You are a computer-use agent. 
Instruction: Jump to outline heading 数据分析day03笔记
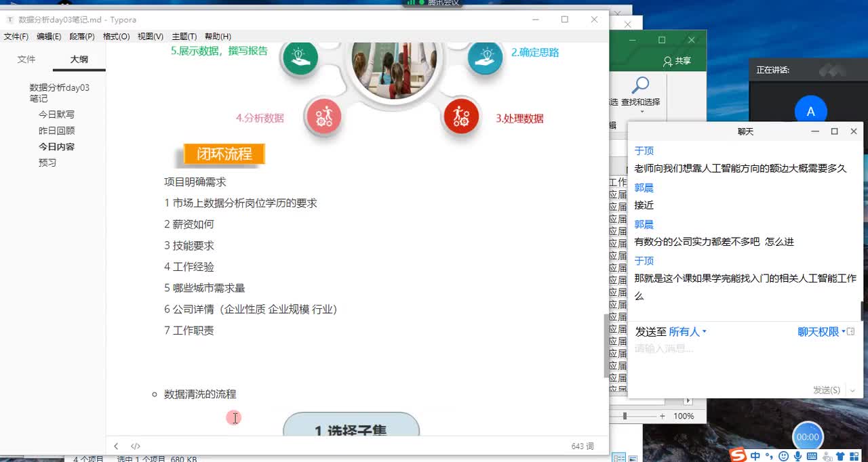tap(59, 93)
